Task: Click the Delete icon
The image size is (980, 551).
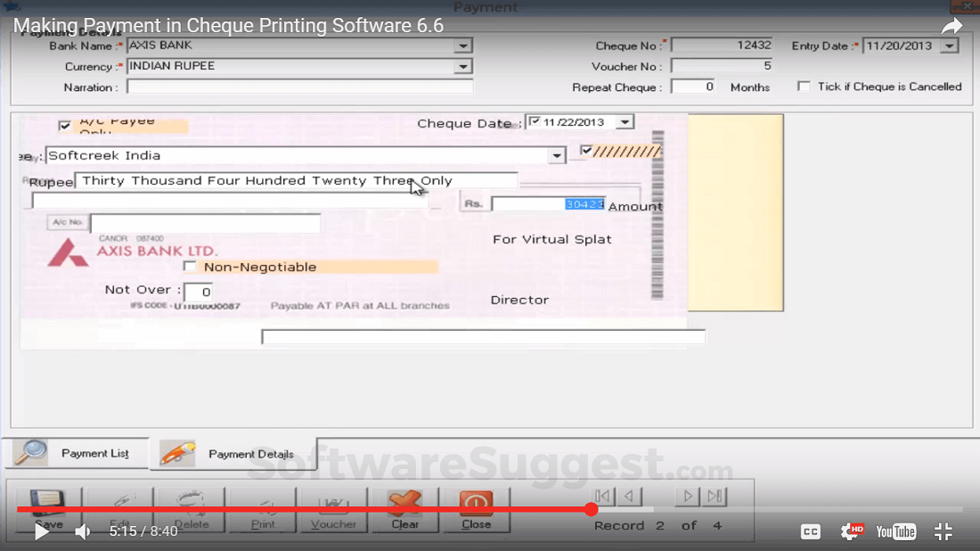Action: [x=190, y=504]
